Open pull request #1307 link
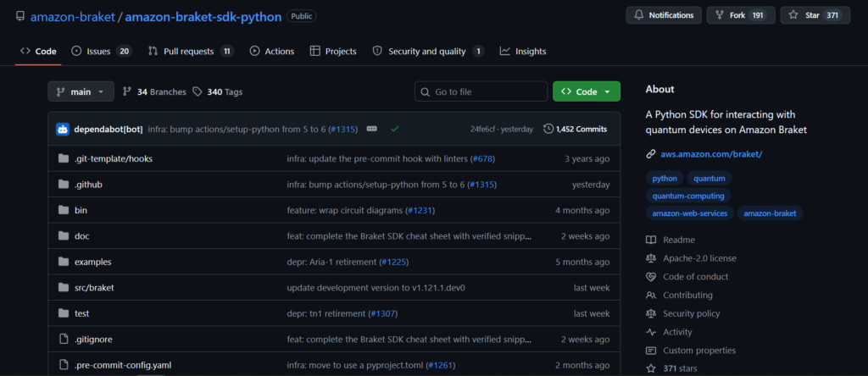This screenshot has height=376, width=868. pyautogui.click(x=382, y=313)
